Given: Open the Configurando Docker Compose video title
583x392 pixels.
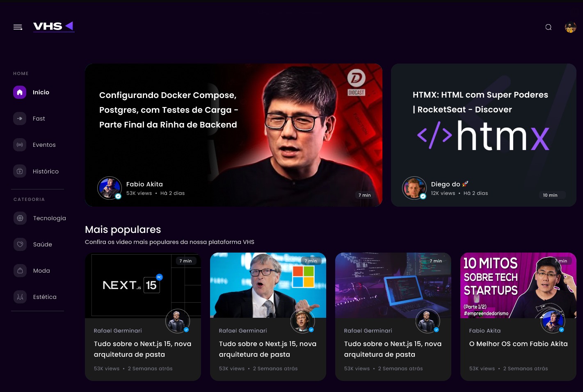Looking at the screenshot, I should [x=169, y=110].
